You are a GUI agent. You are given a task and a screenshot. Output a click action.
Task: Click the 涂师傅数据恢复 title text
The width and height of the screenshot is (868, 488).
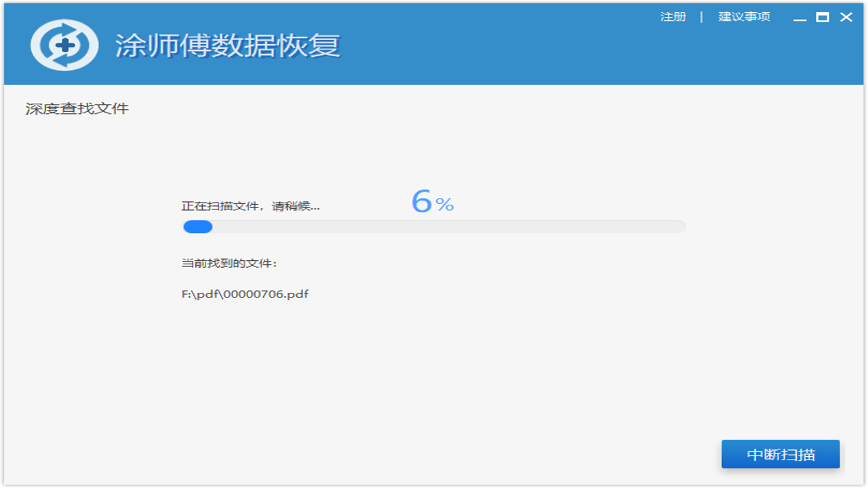228,46
